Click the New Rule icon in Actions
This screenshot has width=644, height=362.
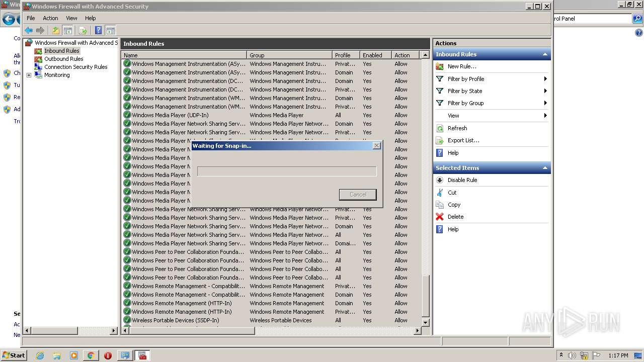[x=440, y=66]
